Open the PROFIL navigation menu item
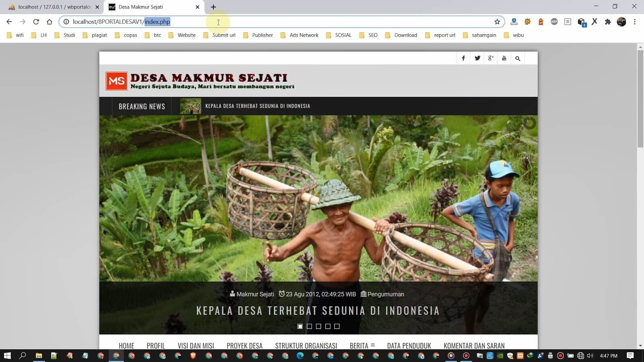This screenshot has height=362, width=644. [x=156, y=346]
